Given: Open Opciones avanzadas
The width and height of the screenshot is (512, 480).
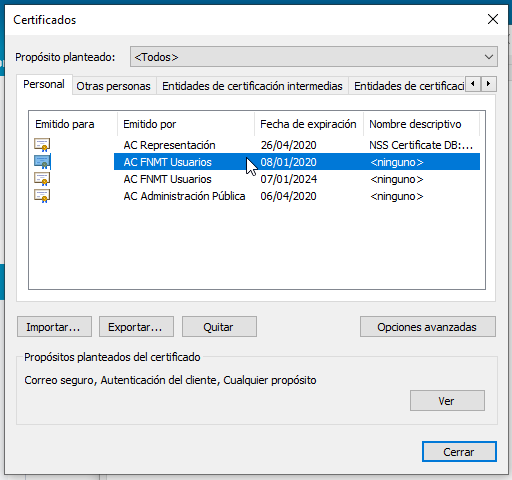Looking at the screenshot, I should (428, 327).
